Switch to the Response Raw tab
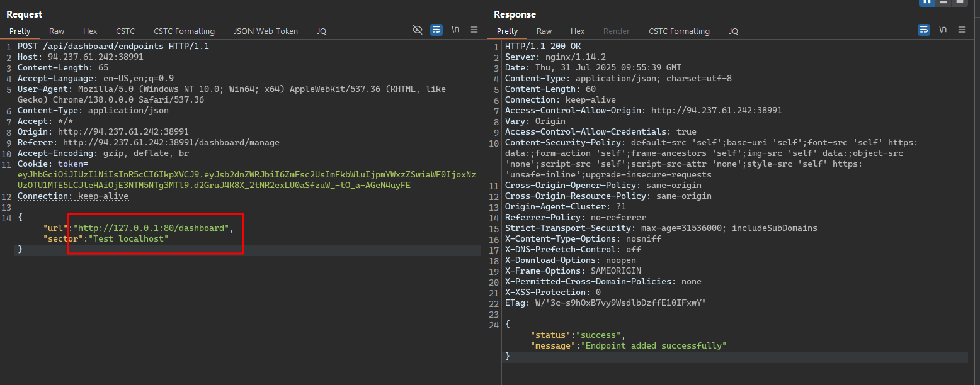This screenshot has width=980, height=385. (544, 31)
